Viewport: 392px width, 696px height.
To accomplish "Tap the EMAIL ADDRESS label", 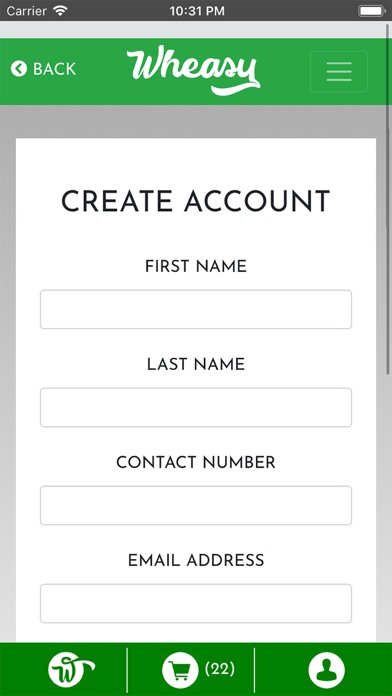I will click(x=196, y=560).
